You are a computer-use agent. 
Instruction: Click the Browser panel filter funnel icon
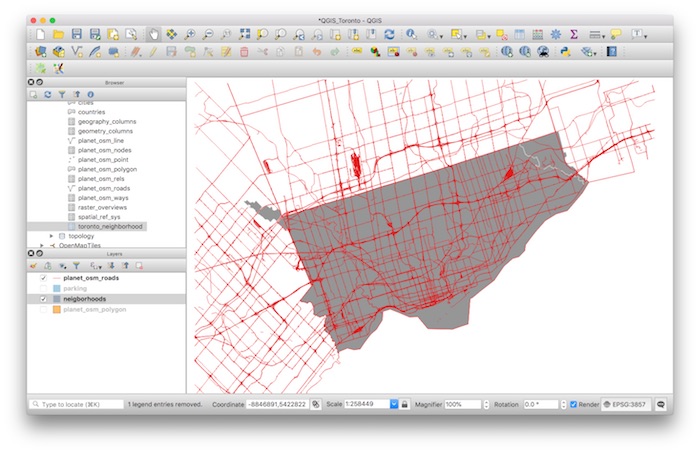(62, 95)
